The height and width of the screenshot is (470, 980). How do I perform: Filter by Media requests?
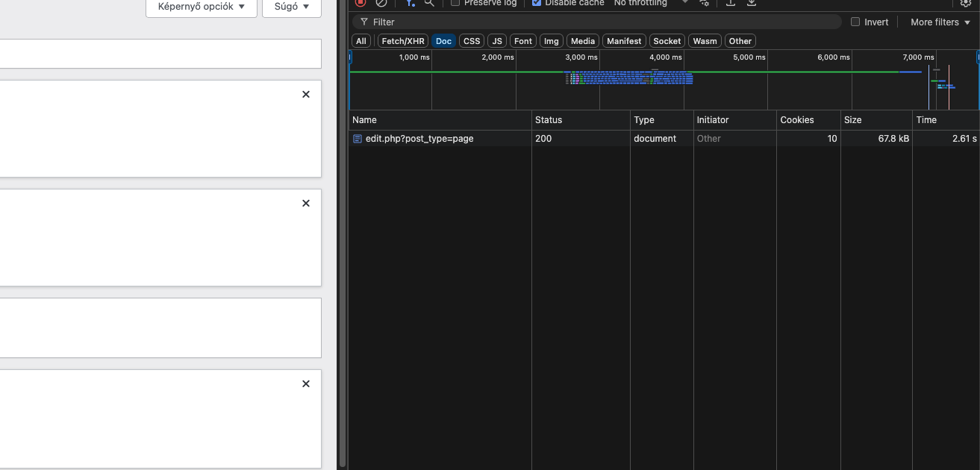coord(583,41)
